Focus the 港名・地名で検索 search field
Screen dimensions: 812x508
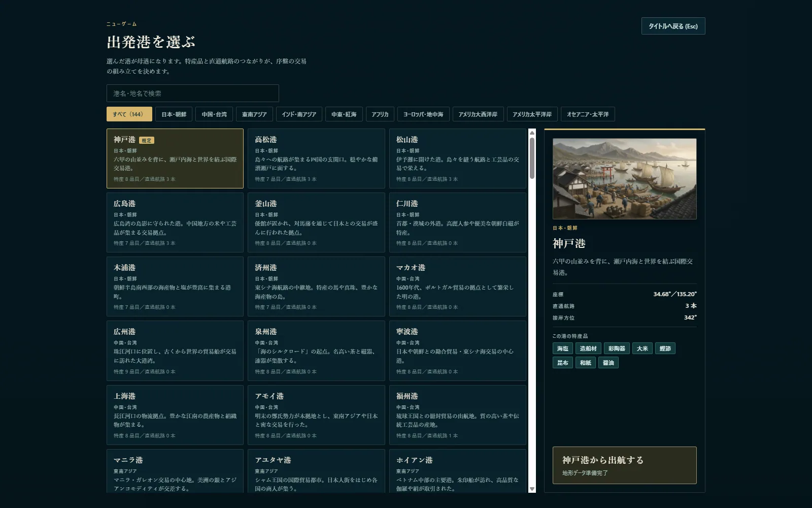193,93
